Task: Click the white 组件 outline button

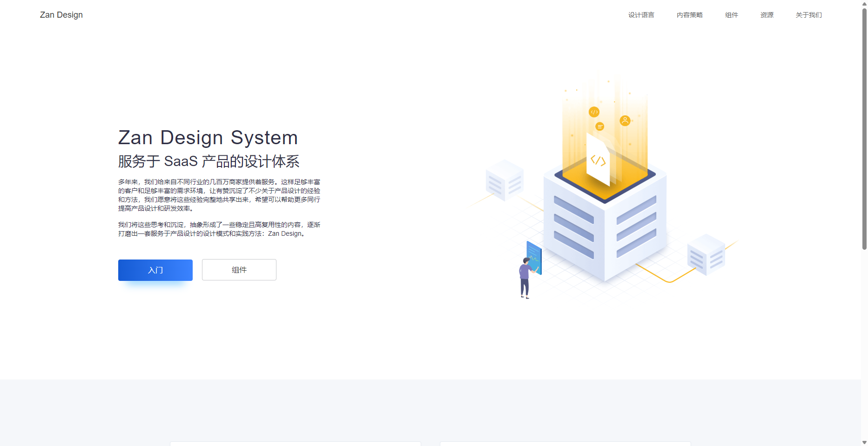Action: (x=239, y=270)
